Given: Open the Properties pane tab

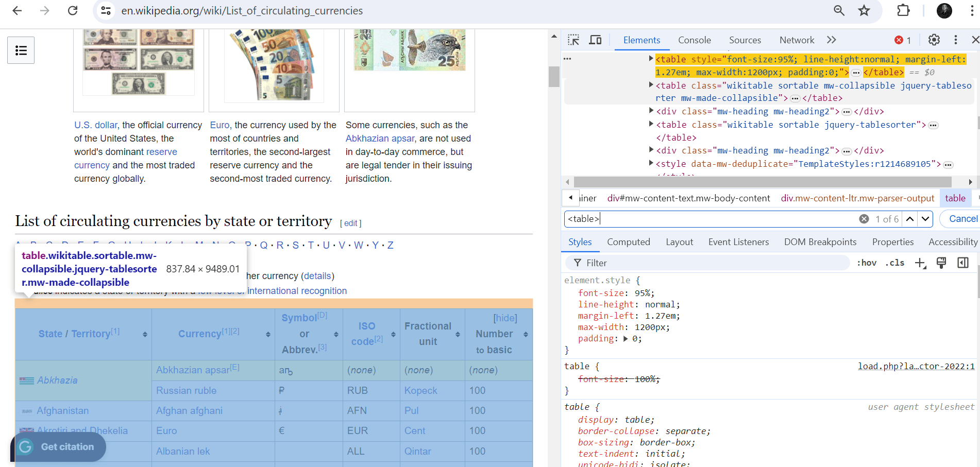Looking at the screenshot, I should coord(892,242).
